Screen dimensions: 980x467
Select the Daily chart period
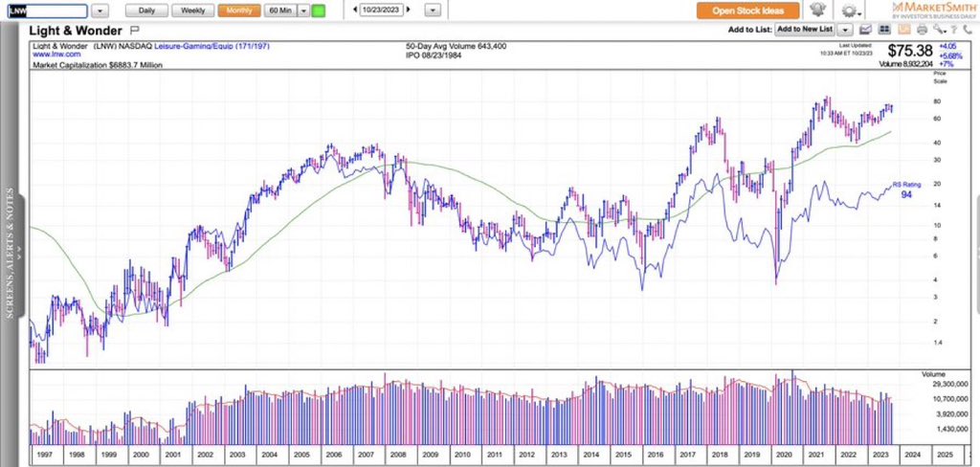[146, 11]
